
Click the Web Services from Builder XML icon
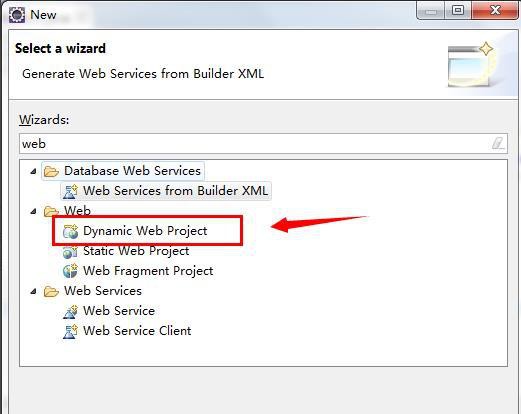[70, 191]
